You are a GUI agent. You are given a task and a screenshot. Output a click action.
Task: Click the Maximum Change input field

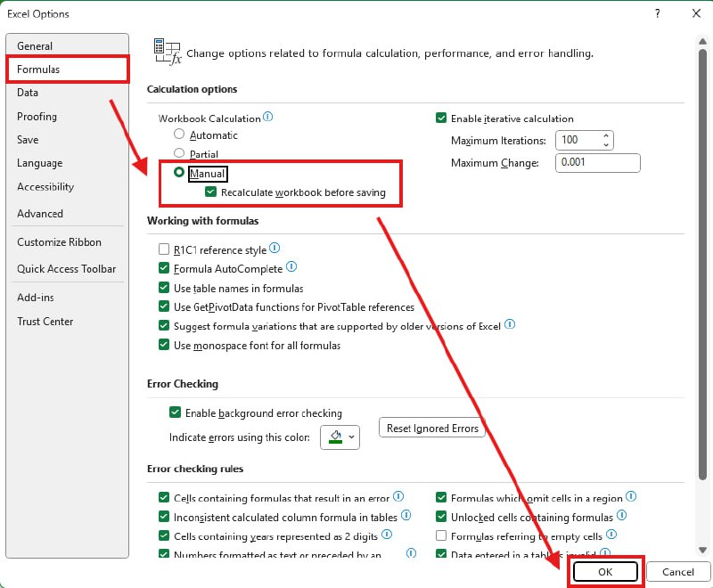[597, 163]
